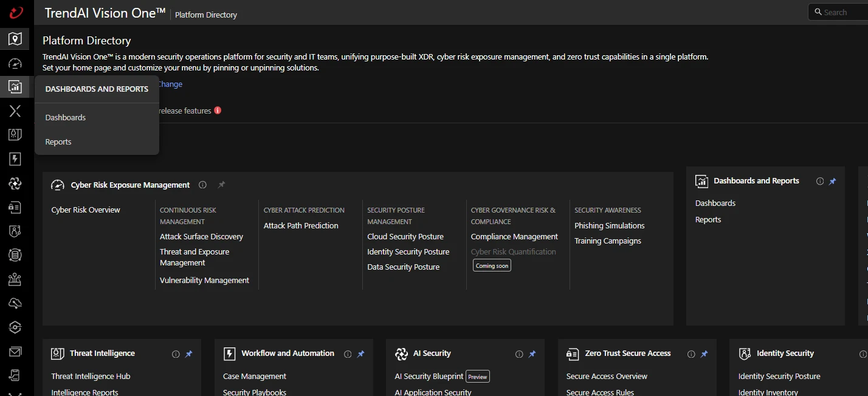Click inside the Search field
868x396 pixels.
pos(838,12)
